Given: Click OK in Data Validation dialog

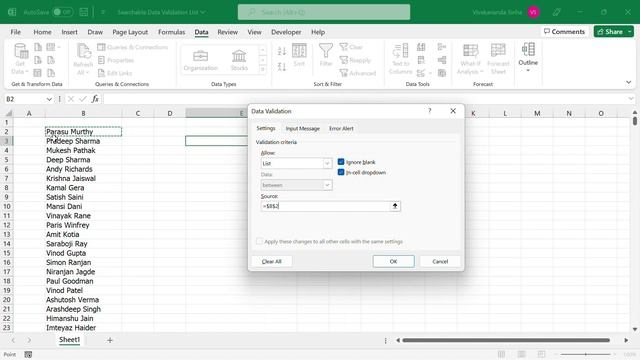Looking at the screenshot, I should point(393,261).
